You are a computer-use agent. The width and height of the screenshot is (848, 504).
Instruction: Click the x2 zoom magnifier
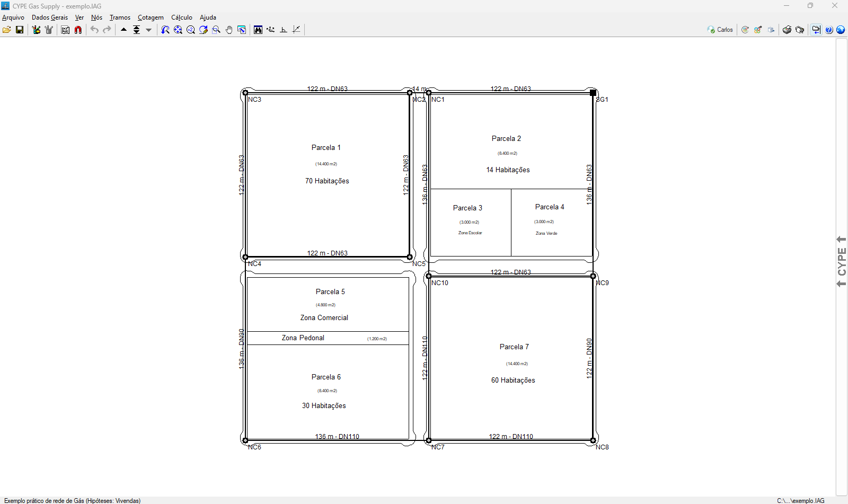tap(191, 30)
